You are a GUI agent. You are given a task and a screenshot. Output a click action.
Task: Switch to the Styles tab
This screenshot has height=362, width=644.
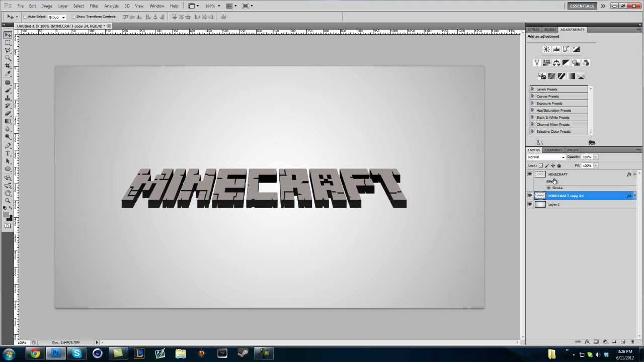click(x=533, y=30)
